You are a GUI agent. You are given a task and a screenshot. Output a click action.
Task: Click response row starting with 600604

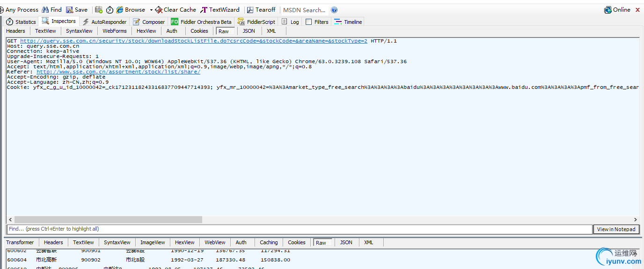(x=148, y=260)
